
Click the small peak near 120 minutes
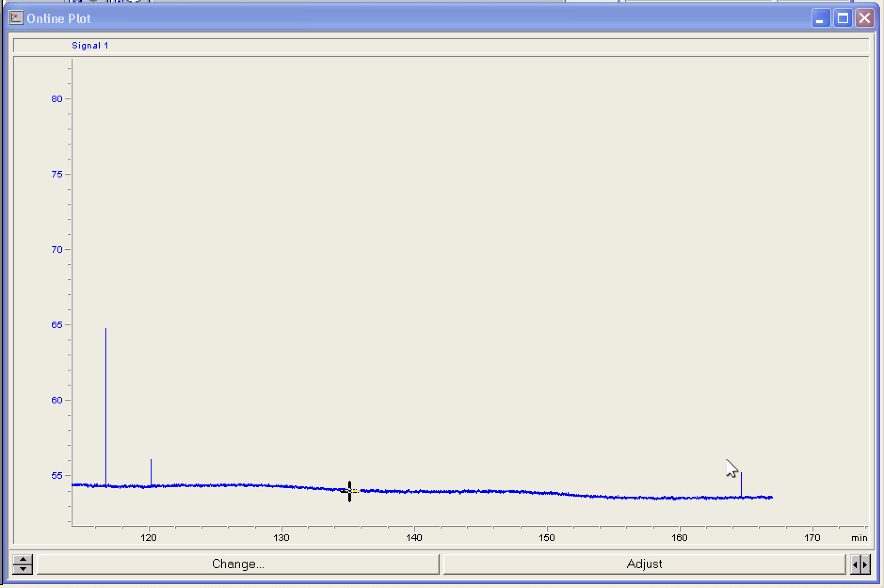[x=151, y=472]
